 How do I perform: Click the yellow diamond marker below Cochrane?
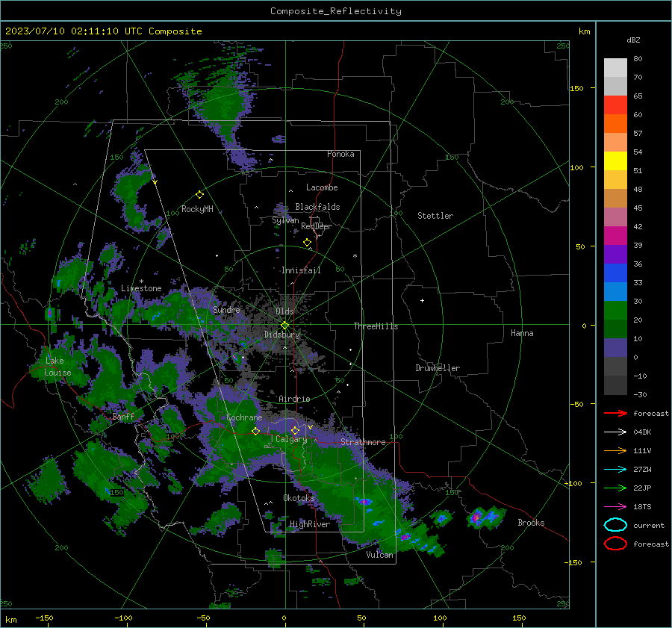pos(255,431)
